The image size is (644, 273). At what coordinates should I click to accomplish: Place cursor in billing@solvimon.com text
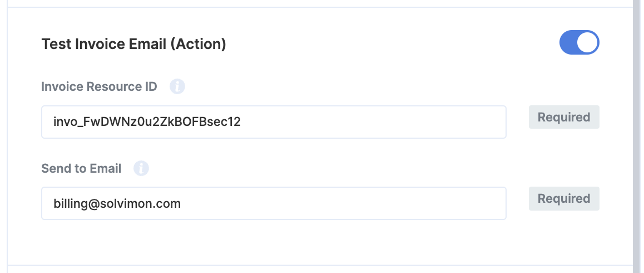coord(117,203)
